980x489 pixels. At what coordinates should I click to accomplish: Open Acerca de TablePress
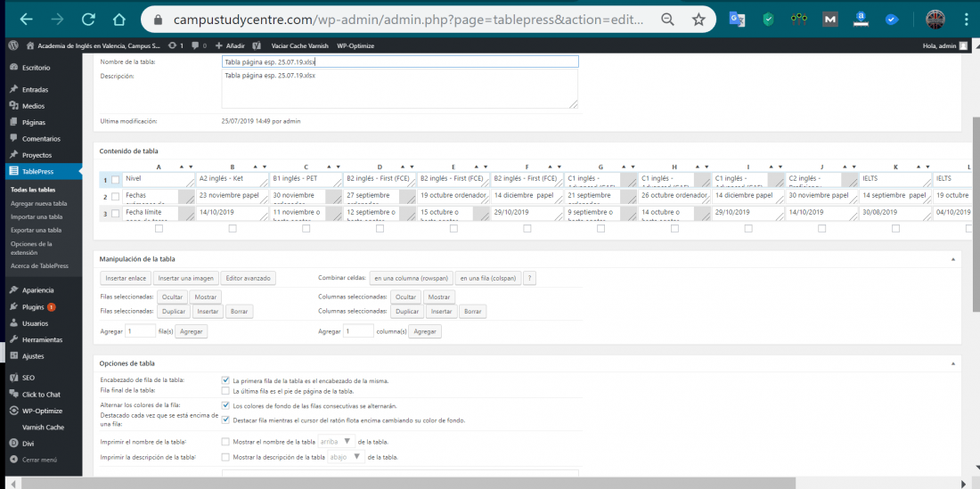point(39,266)
